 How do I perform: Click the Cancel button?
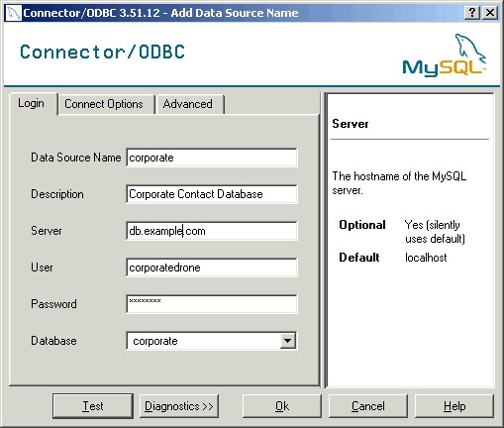click(368, 406)
